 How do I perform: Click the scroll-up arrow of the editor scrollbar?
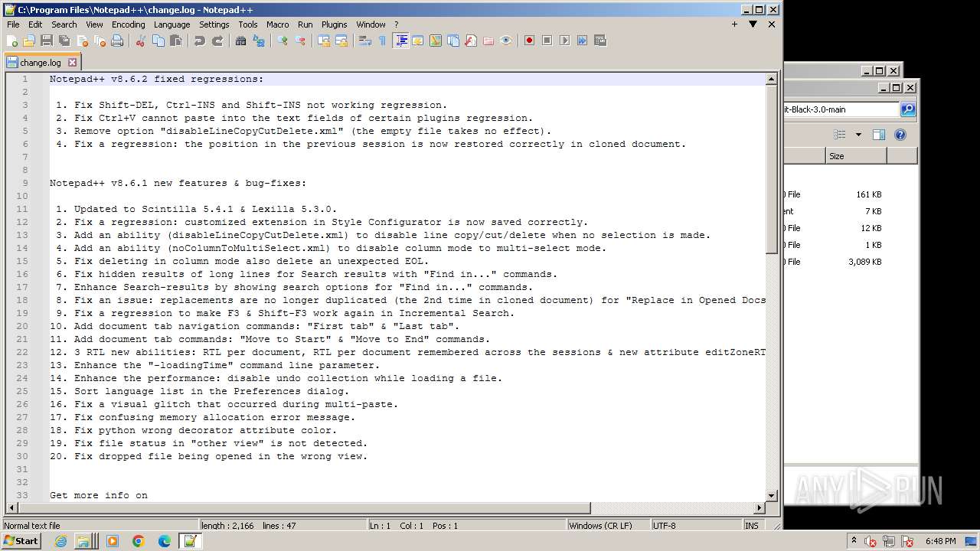[772, 79]
